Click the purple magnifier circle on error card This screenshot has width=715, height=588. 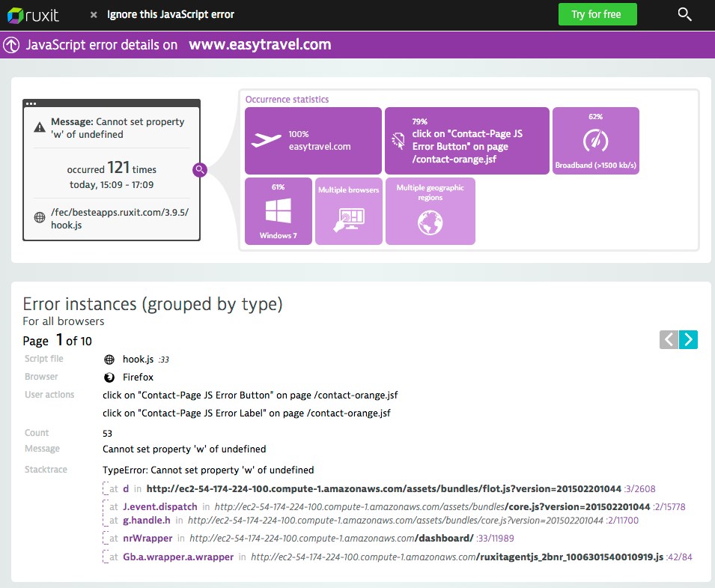pos(200,170)
